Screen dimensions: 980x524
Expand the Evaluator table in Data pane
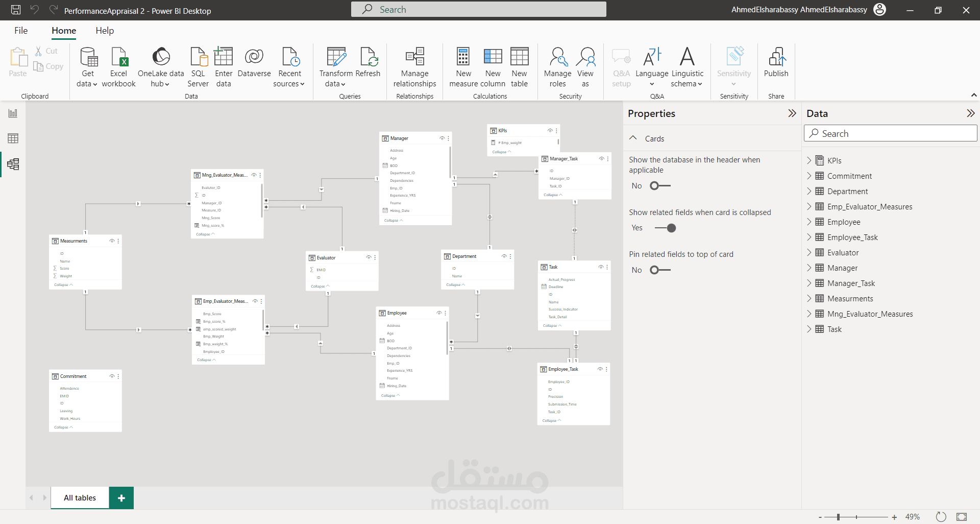[x=809, y=252]
